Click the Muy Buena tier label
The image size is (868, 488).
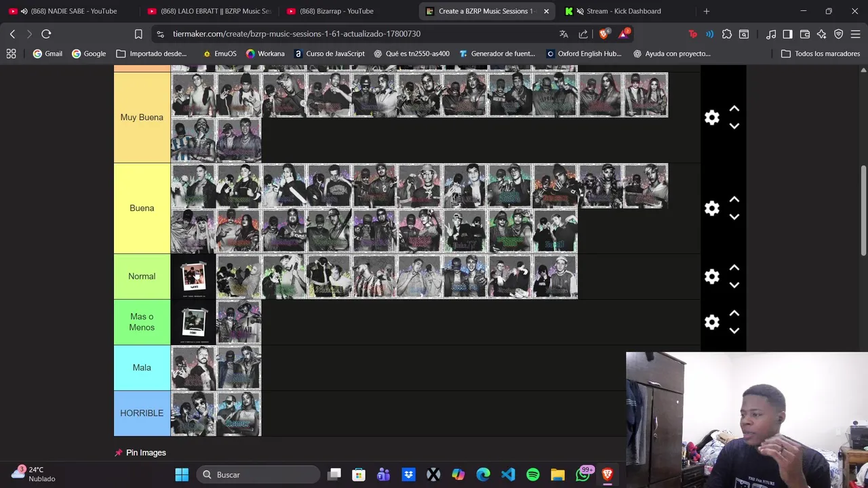[142, 117]
